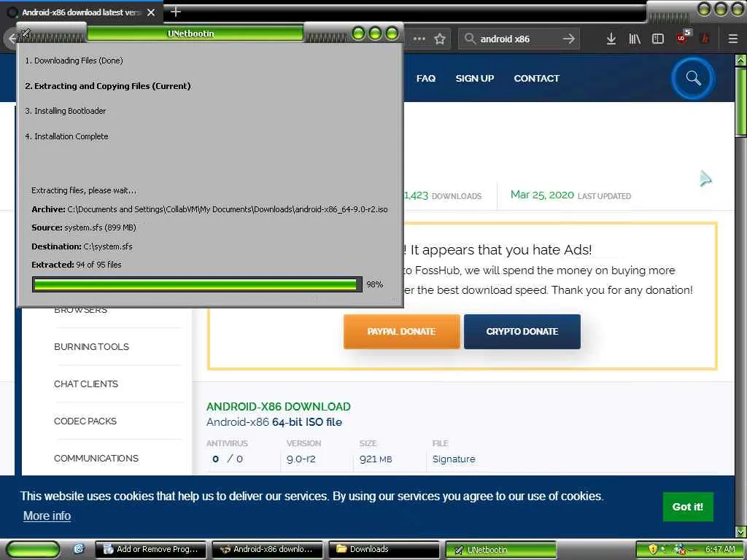The width and height of the screenshot is (747, 560).
Task: Click the 6:47 AM system clock
Action: click(720, 549)
